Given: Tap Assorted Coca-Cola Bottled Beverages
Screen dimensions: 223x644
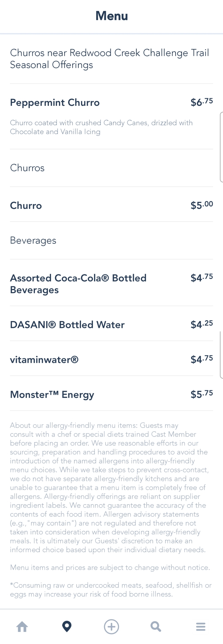Looking at the screenshot, I should pos(78,284).
